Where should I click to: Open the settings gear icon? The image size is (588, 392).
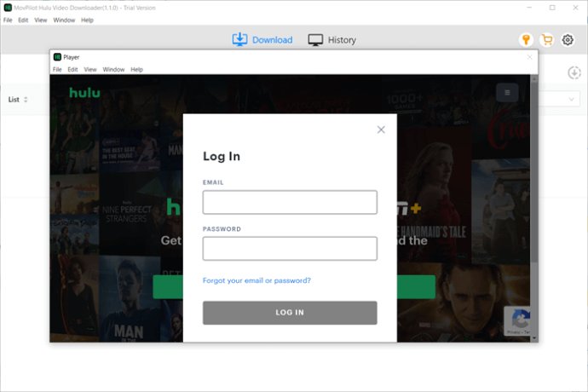pyautogui.click(x=568, y=40)
